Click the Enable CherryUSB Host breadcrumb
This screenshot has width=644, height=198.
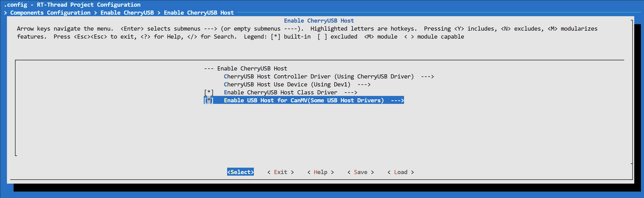(x=199, y=13)
